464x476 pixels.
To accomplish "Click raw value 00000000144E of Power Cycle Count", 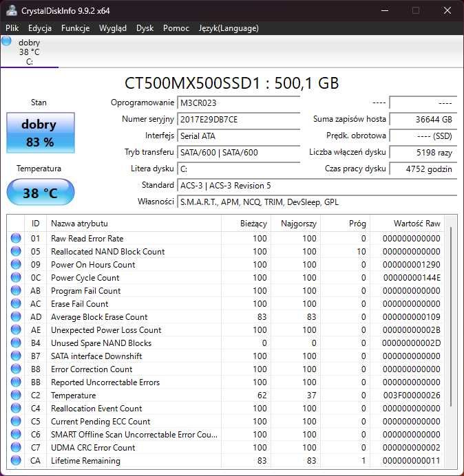I will 412,278.
